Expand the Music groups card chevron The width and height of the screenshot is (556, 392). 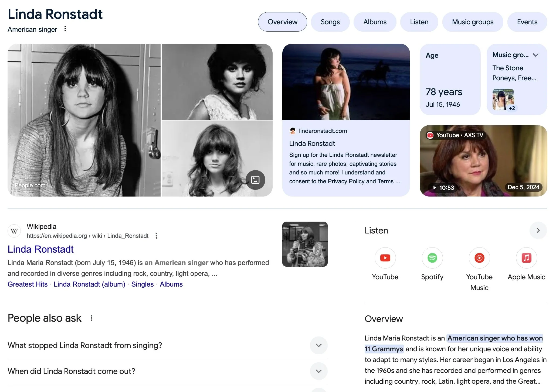point(536,55)
